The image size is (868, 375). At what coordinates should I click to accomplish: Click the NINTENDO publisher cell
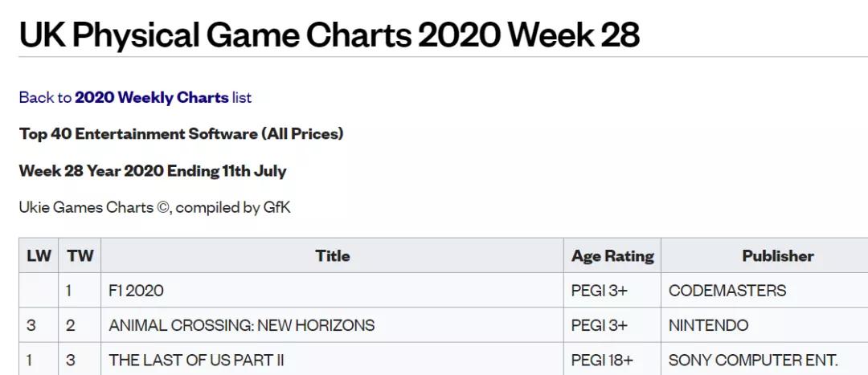[x=764, y=325]
